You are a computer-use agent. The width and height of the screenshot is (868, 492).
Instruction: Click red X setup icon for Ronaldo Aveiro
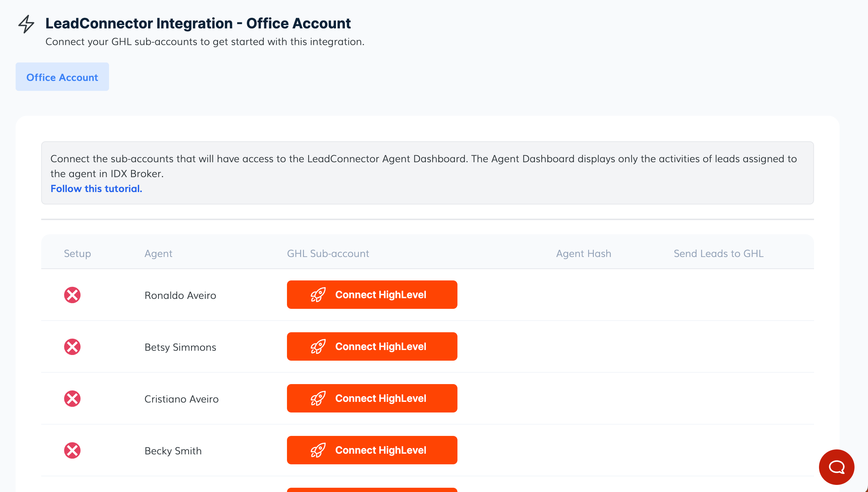pos(72,295)
